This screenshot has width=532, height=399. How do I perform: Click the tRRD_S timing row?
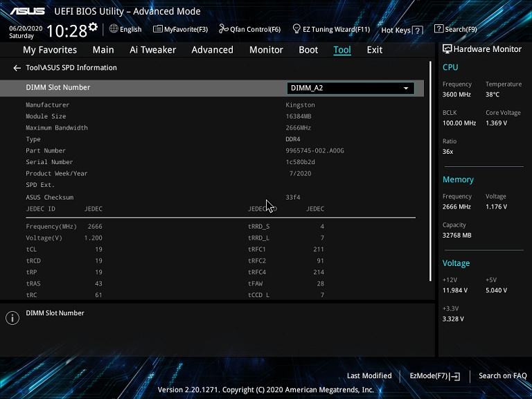tap(286, 227)
